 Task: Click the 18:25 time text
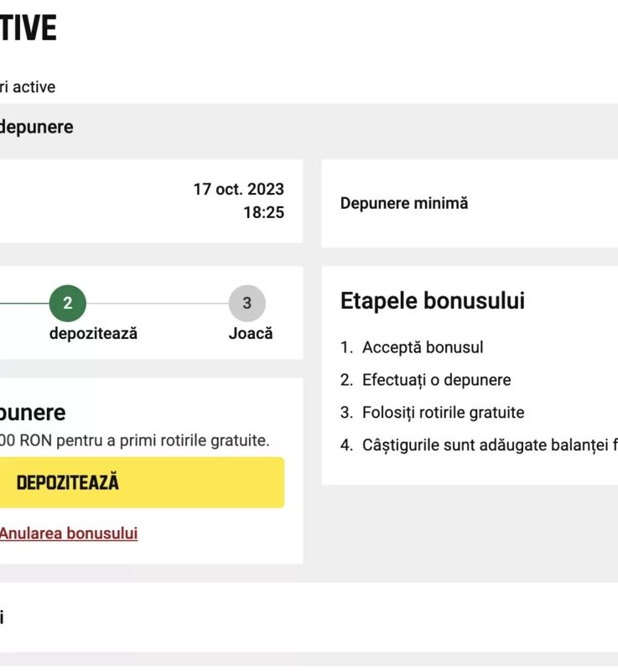264,212
